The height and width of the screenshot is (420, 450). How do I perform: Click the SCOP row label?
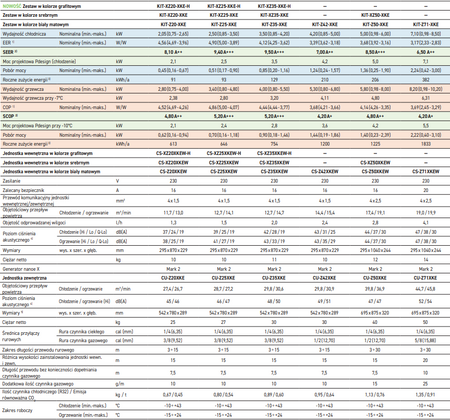(10, 116)
